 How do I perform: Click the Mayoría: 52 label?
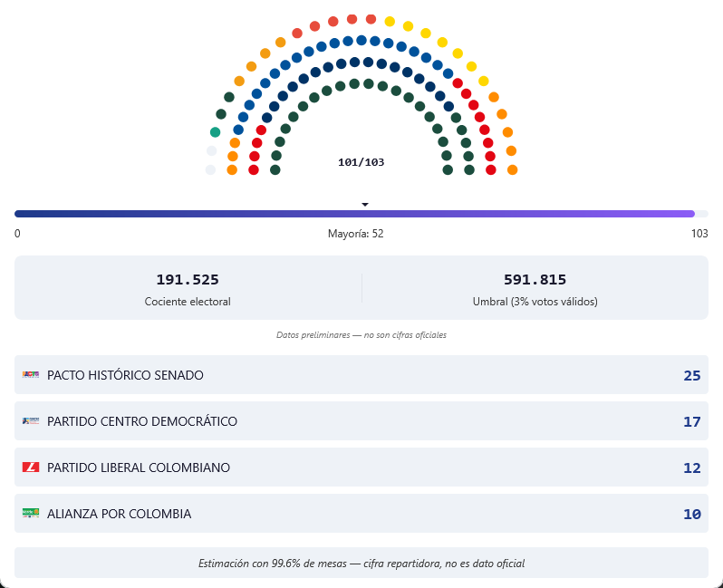(x=355, y=234)
